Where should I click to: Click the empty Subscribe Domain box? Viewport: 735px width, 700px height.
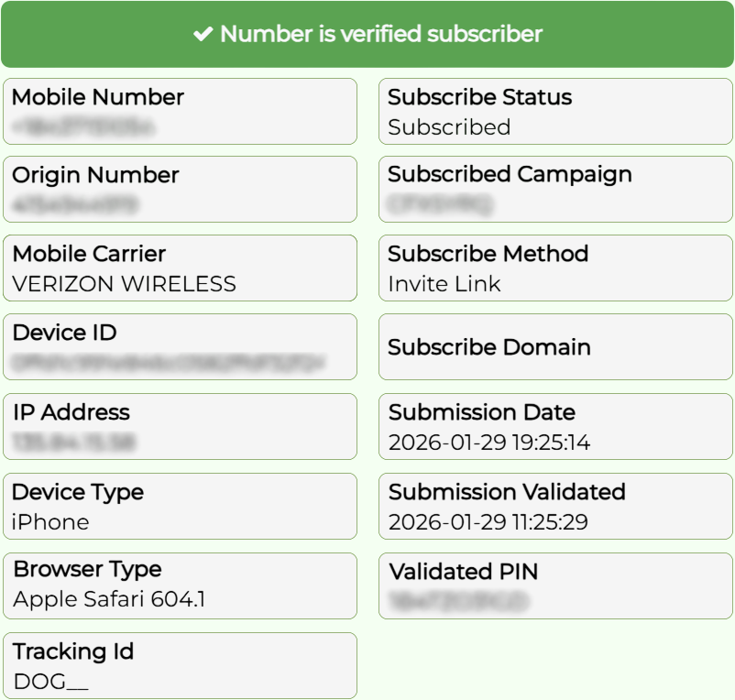click(555, 347)
